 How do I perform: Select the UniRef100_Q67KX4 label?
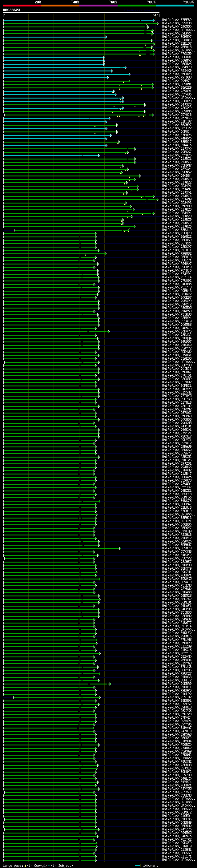coord(177,244)
